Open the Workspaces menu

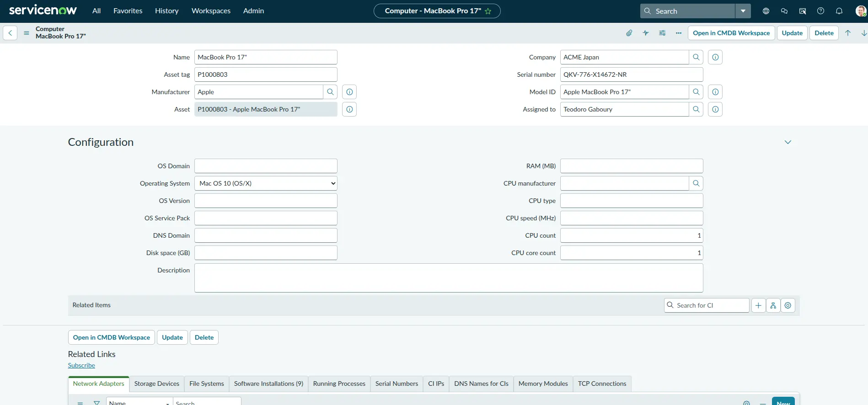click(211, 11)
